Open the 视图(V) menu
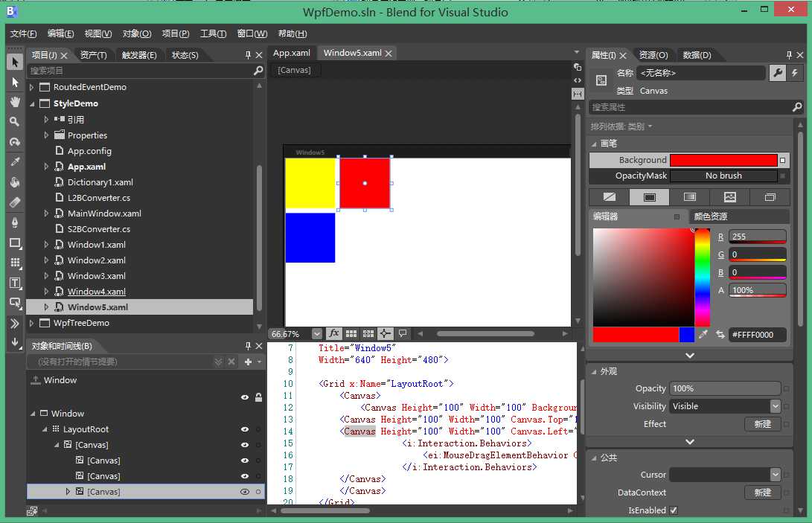This screenshot has width=812, height=523. click(x=98, y=33)
